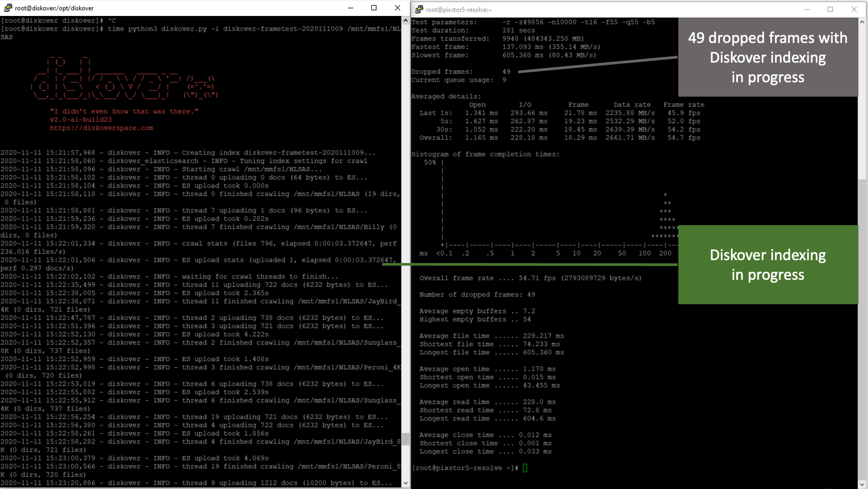The height and width of the screenshot is (489, 868).
Task: Minimize the pixstor5-resolve terminal window
Action: click(x=807, y=10)
